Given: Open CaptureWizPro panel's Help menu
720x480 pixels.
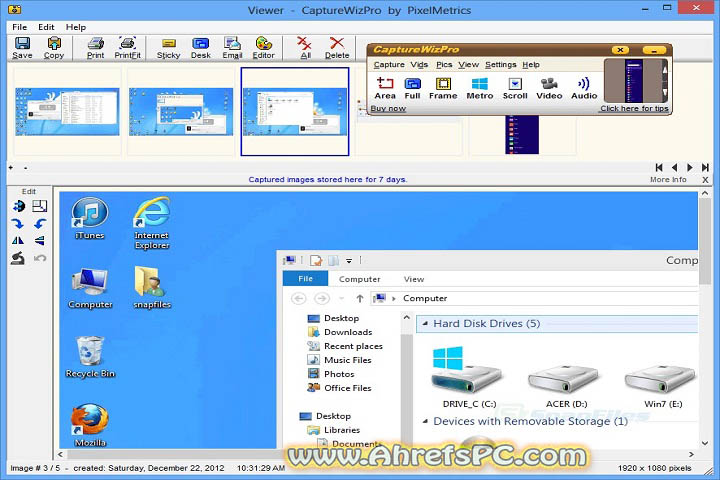Looking at the screenshot, I should tap(531, 65).
